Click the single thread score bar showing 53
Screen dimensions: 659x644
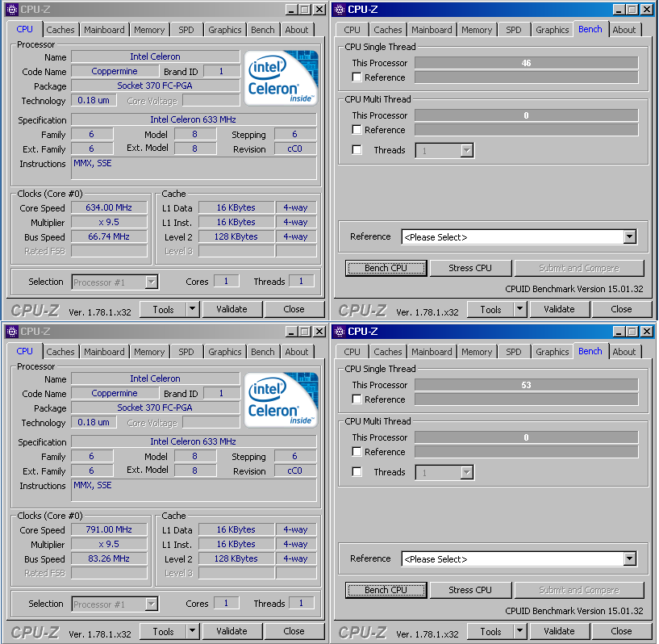pyautogui.click(x=526, y=385)
